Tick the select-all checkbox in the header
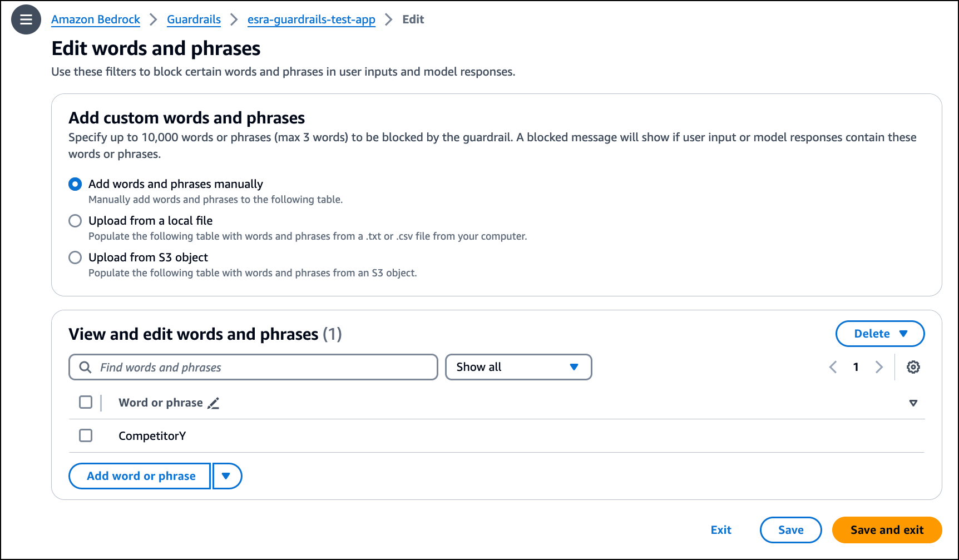 coord(86,402)
